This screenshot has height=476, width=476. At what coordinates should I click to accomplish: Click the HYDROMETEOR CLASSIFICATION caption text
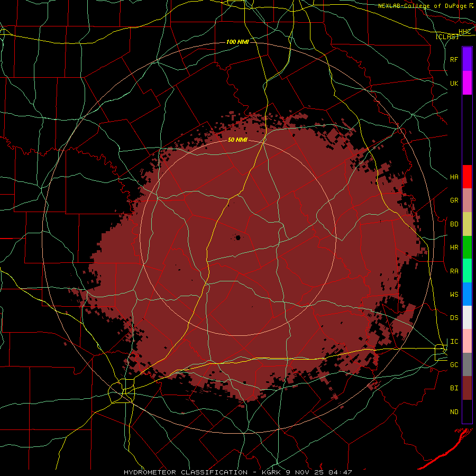click(x=186, y=472)
